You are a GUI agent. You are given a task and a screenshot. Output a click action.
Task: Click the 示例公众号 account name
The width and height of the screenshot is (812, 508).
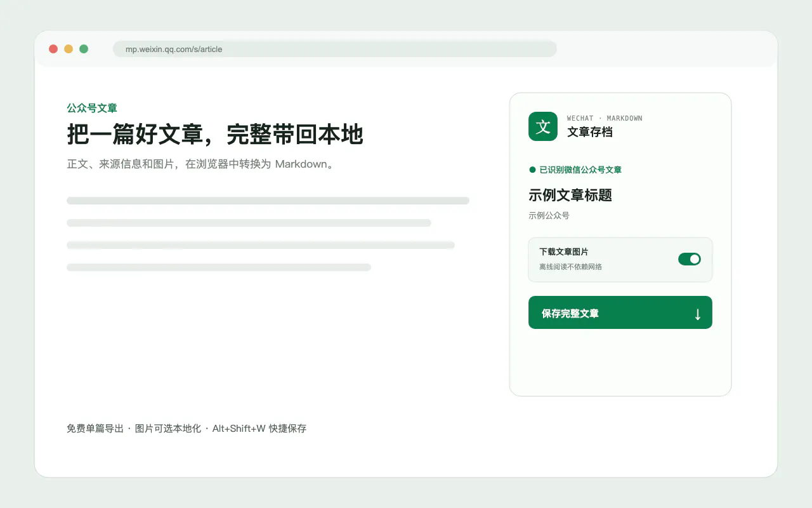pos(549,215)
